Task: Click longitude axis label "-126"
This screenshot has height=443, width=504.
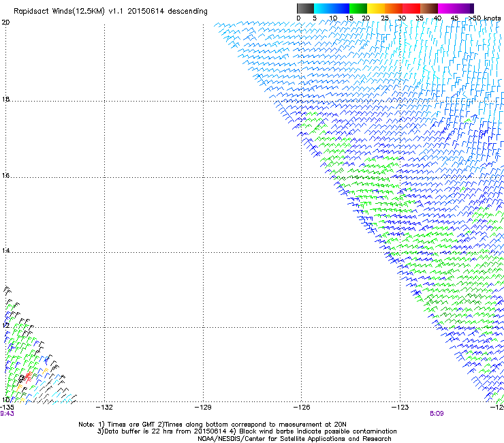Action: pyautogui.click(x=302, y=408)
